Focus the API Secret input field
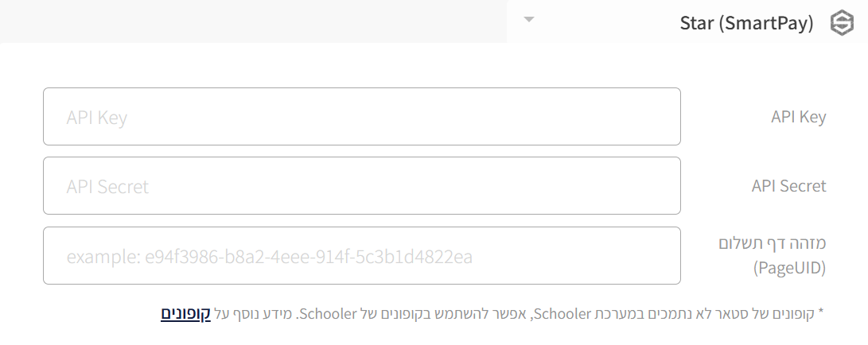 (361, 186)
